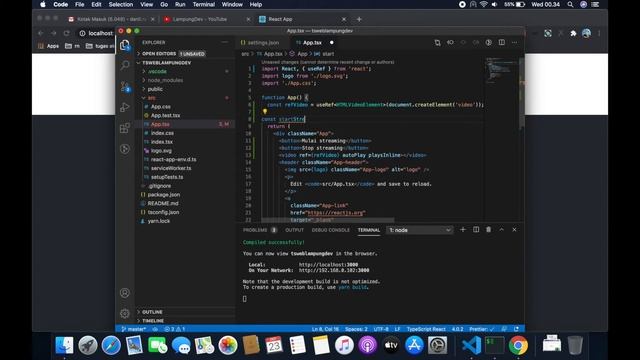Open the Accounts icon in activity bar
This screenshot has height=360, width=640.
(x=125, y=293)
